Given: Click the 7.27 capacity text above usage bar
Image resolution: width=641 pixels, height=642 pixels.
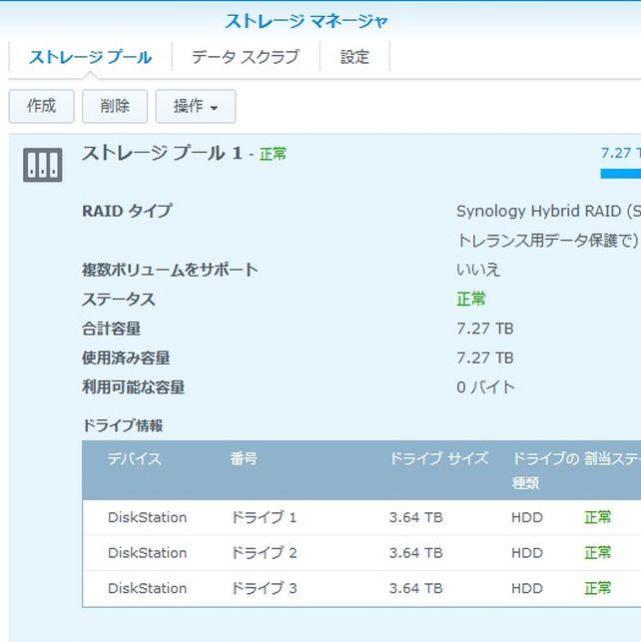Looking at the screenshot, I should click(621, 154).
